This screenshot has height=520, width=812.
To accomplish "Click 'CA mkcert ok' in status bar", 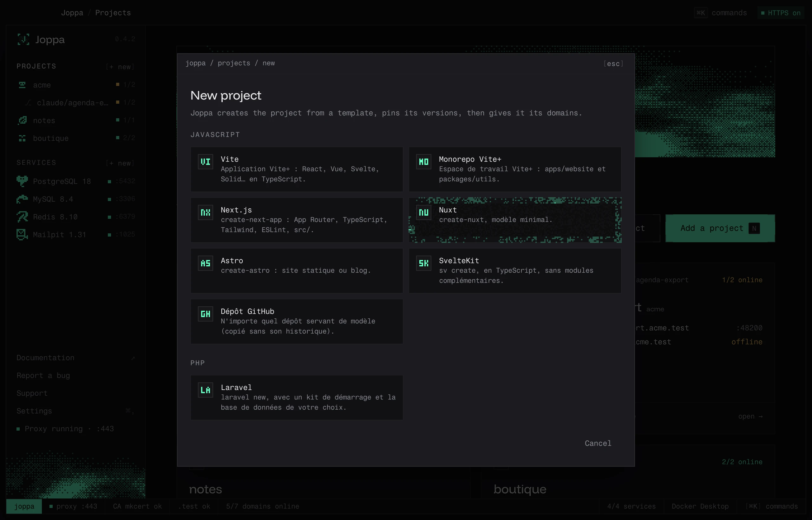I will (137, 506).
